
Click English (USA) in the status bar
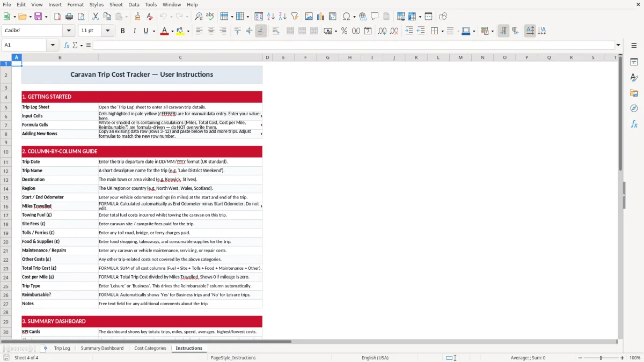[375, 358]
